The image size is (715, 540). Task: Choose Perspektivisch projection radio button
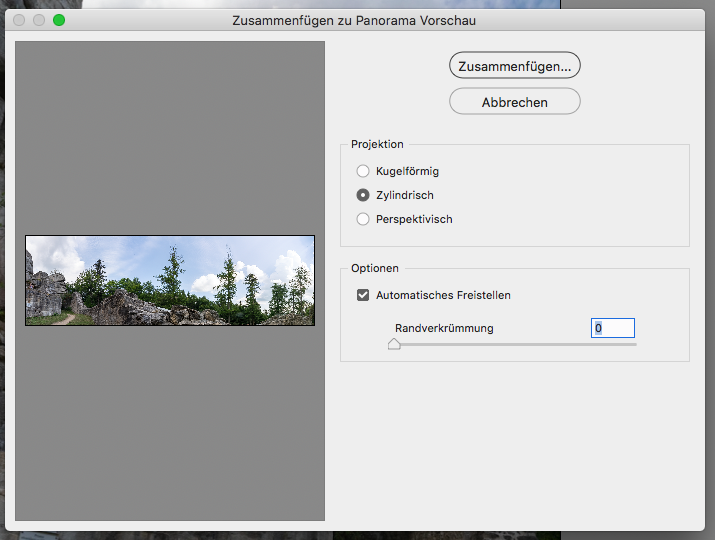(x=363, y=219)
